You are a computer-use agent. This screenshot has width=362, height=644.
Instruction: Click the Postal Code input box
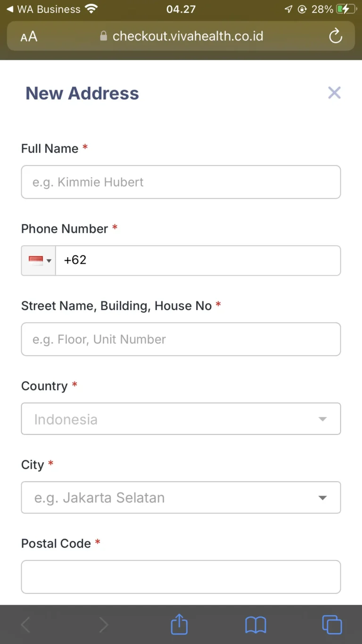[181, 577]
